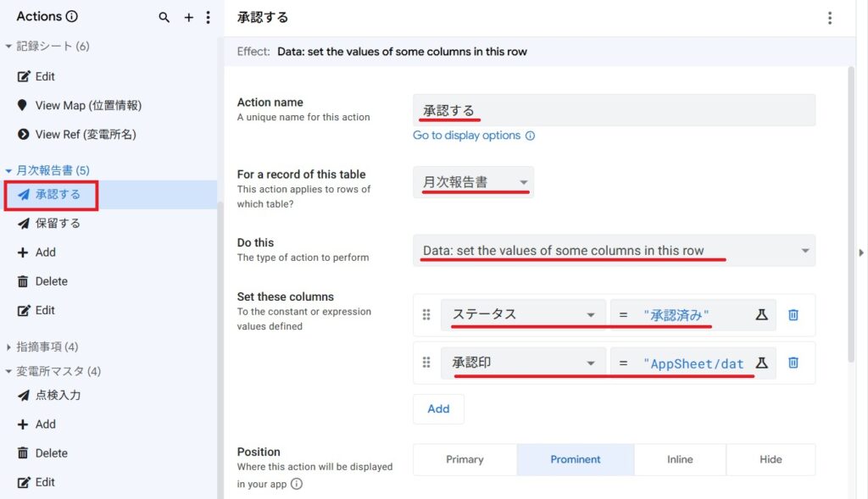Image resolution: width=868 pixels, height=499 pixels.
Task: Delete the ステータス column assignment
Action: tap(793, 314)
